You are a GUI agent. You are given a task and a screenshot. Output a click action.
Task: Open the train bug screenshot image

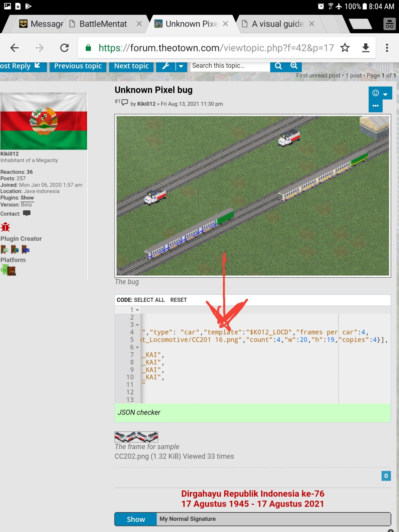[253, 196]
